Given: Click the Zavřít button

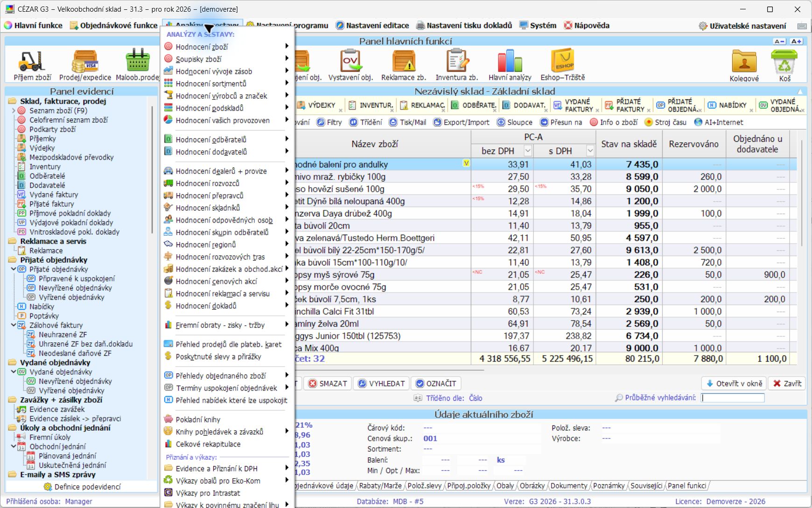Looking at the screenshot, I should pyautogui.click(x=787, y=383).
